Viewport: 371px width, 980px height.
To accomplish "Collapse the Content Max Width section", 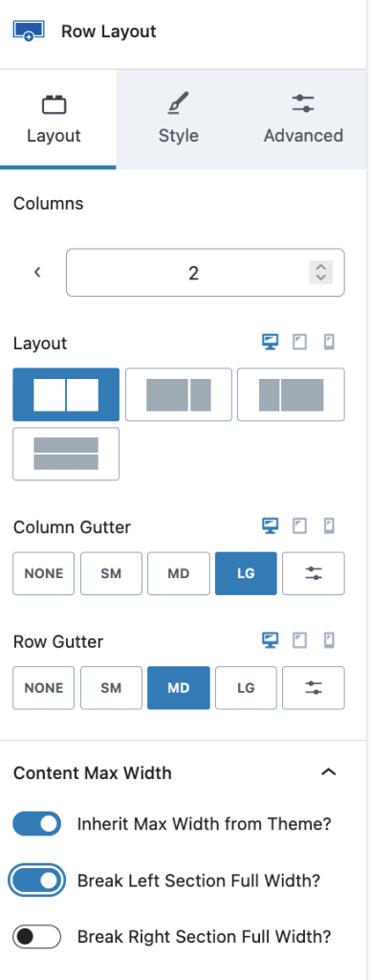I will coord(329,772).
